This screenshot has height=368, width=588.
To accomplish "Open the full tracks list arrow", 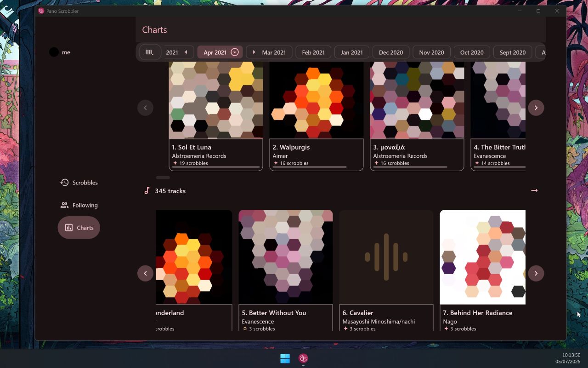I will pyautogui.click(x=534, y=190).
